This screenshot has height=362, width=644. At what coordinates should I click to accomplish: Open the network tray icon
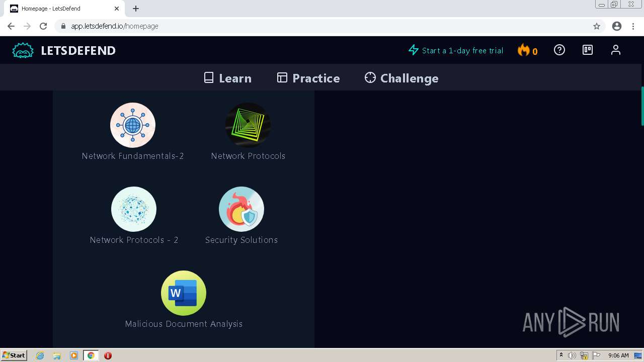click(584, 355)
